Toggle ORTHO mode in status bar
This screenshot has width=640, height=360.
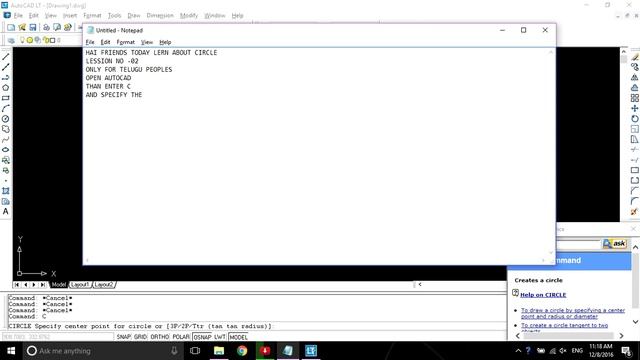pos(160,337)
